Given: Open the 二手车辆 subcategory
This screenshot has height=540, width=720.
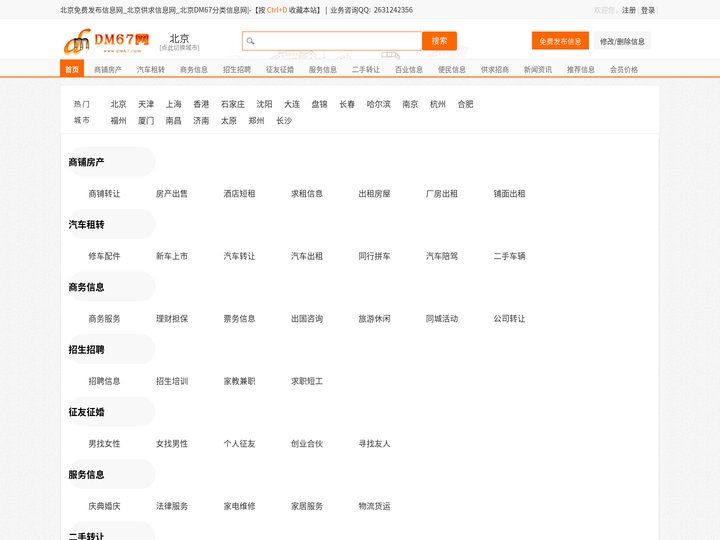Looking at the screenshot, I should [x=509, y=256].
